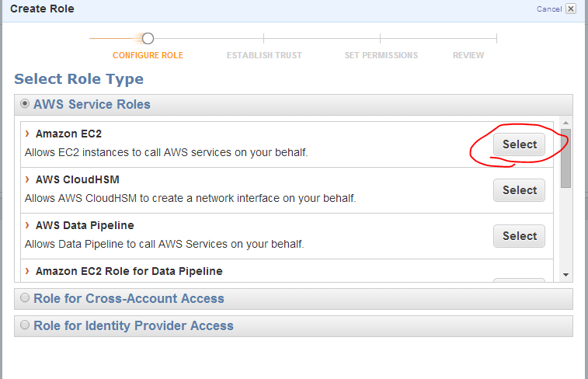588x379 pixels.
Task: Click the scroll up arrow in roles list
Action: coord(566,123)
